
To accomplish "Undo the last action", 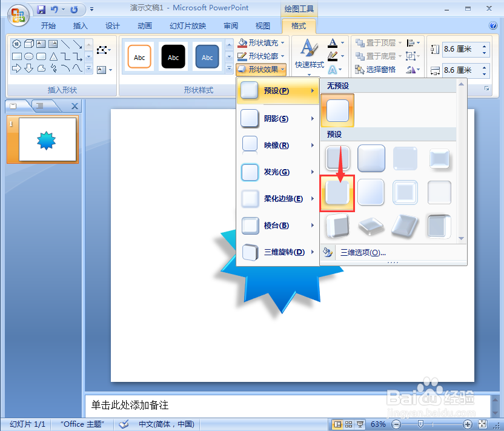I will tap(55, 9).
